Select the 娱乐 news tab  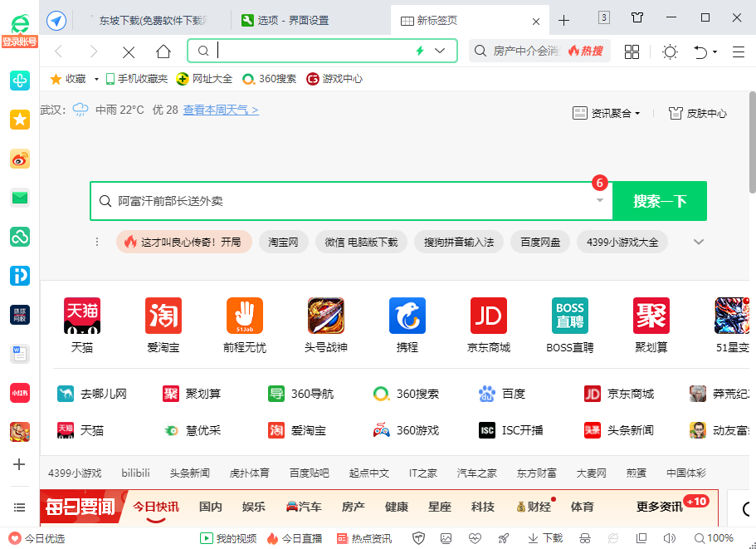click(254, 507)
